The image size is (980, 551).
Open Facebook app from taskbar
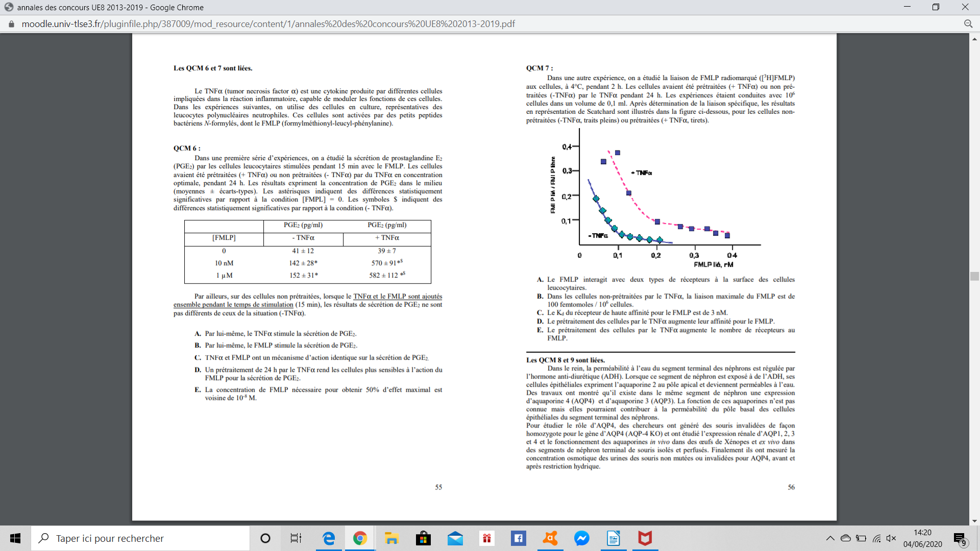coord(518,538)
